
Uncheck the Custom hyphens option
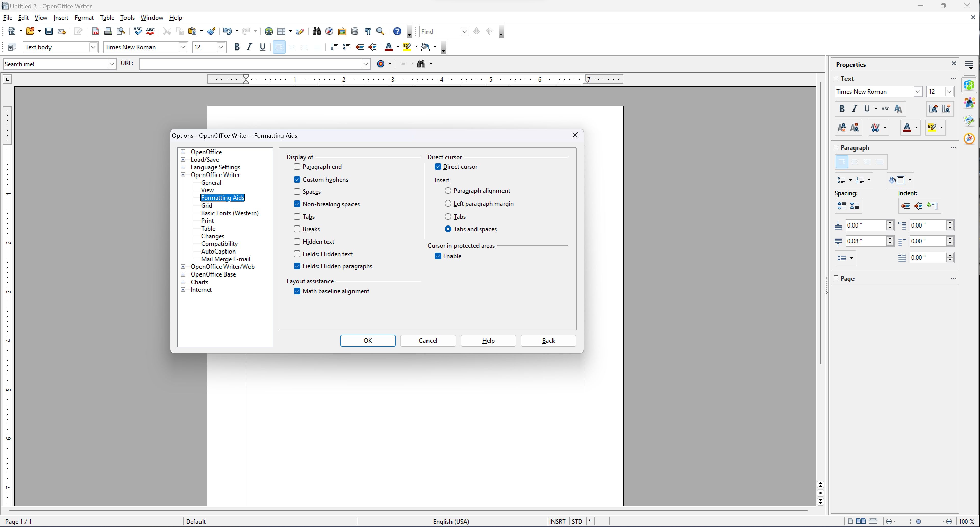click(297, 179)
